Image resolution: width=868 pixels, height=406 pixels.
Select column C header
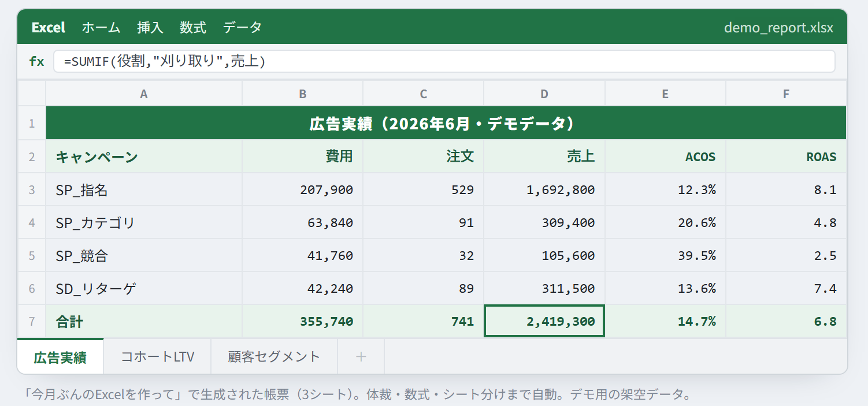click(424, 94)
